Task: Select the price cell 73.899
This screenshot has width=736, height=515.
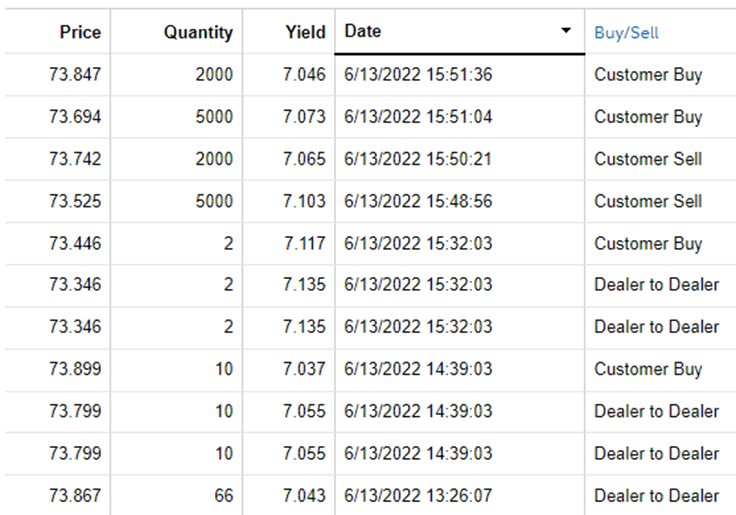Action: click(74, 370)
